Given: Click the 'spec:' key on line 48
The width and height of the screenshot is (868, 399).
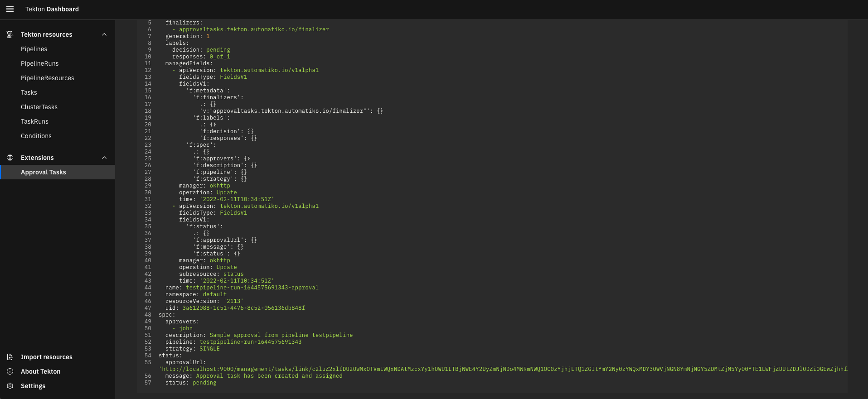Looking at the screenshot, I should [167, 315].
